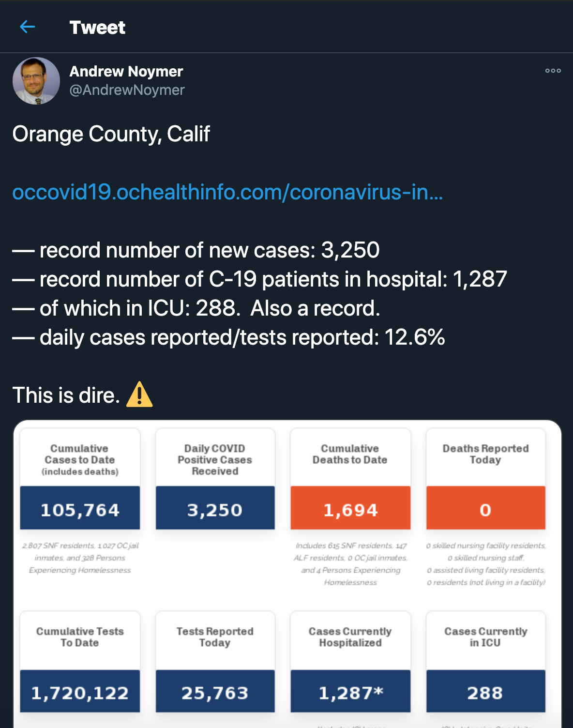Click the 1,287 currently hospitalized tile
This screenshot has width=573, height=728.
click(350, 692)
